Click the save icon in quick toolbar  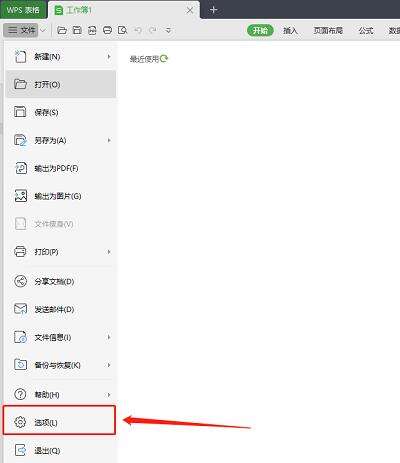(77, 31)
